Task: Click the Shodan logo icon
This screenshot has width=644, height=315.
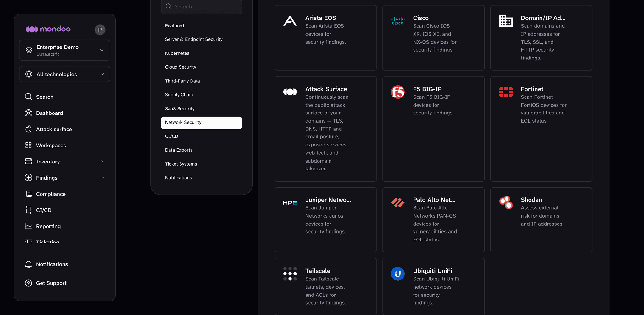Action: [x=506, y=203]
